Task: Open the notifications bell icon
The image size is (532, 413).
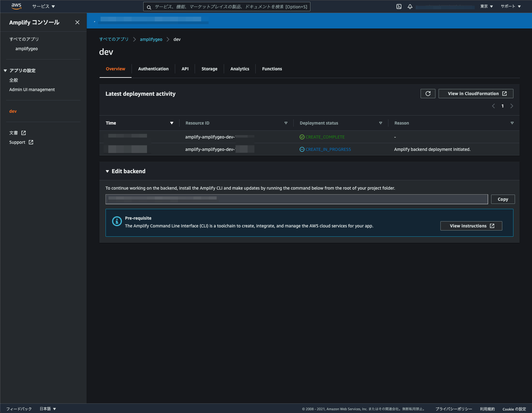Action: coord(410,7)
